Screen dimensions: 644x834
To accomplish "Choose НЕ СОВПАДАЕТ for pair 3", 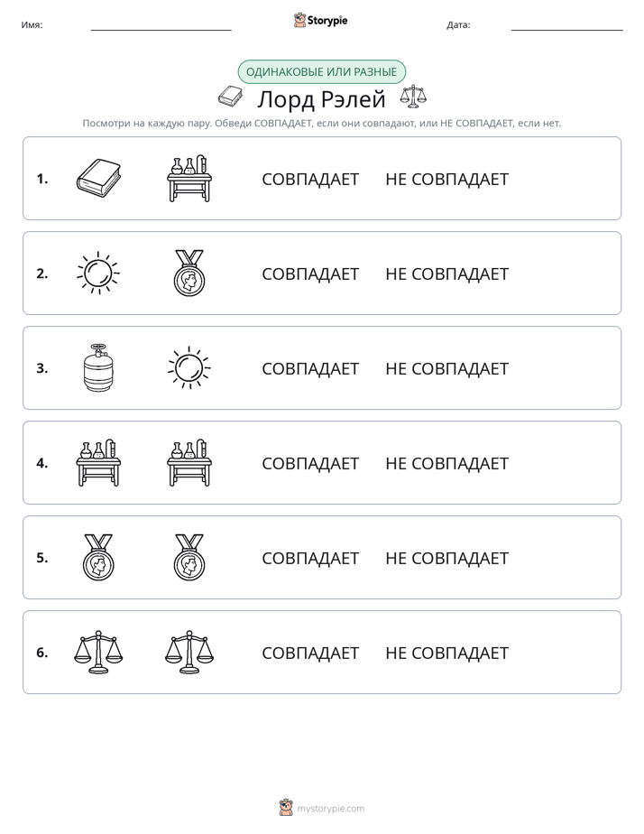I will [x=446, y=368].
